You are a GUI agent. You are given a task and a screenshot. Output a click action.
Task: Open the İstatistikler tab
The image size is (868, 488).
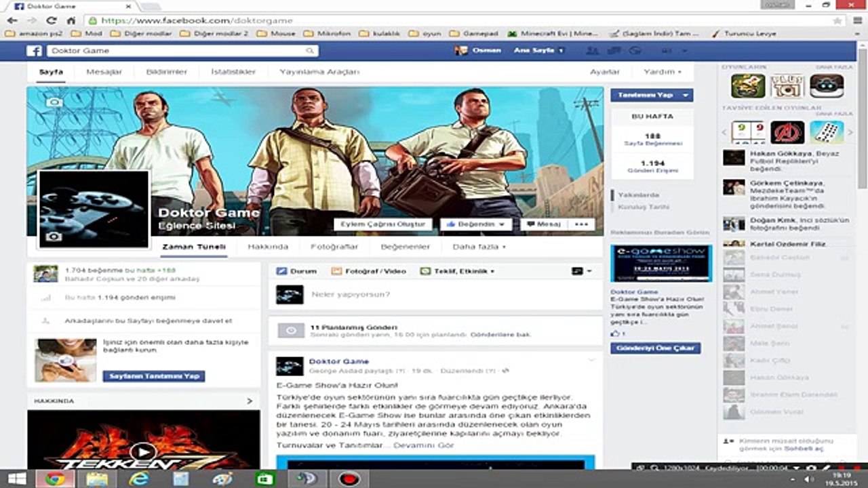pos(233,72)
